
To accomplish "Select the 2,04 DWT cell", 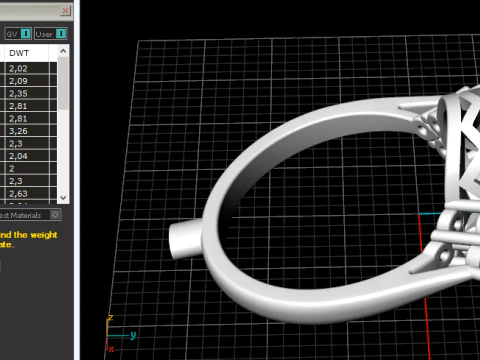I will 27,156.
